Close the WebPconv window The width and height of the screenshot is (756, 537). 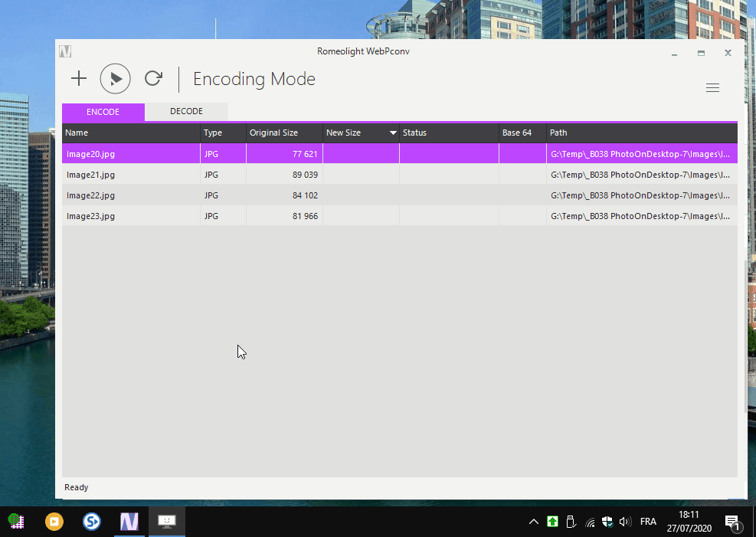728,53
